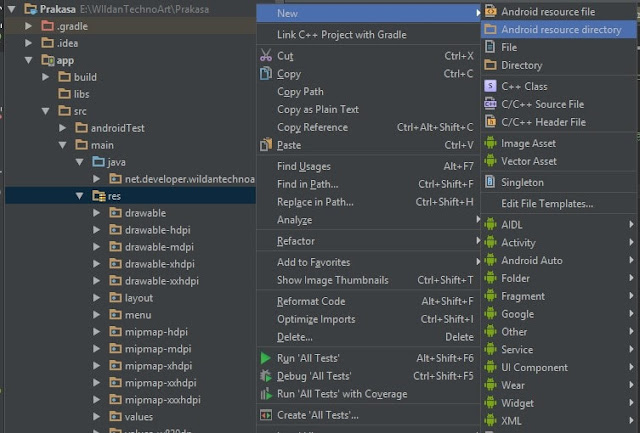Click the Directory folder icon in submenu

[490, 65]
